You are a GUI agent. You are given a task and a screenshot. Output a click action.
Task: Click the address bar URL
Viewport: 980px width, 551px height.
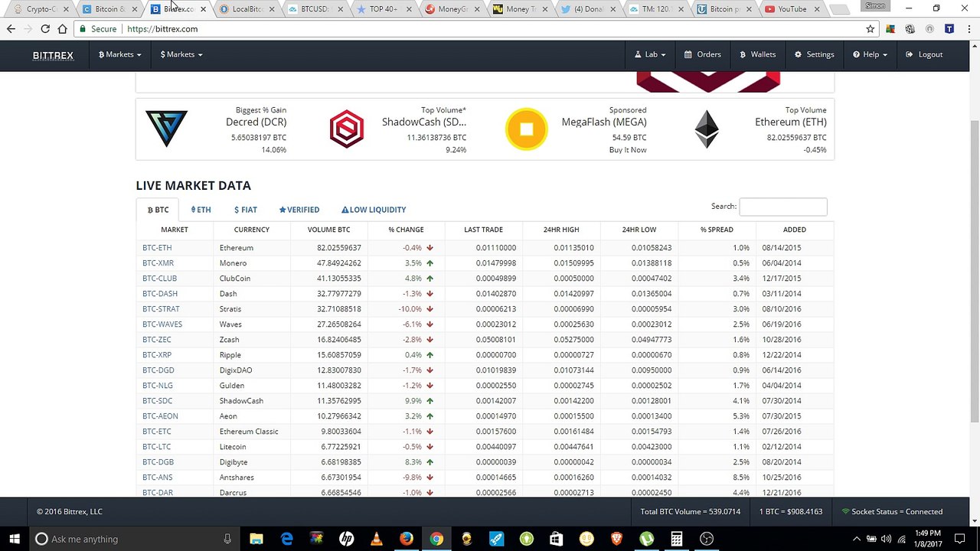click(162, 29)
